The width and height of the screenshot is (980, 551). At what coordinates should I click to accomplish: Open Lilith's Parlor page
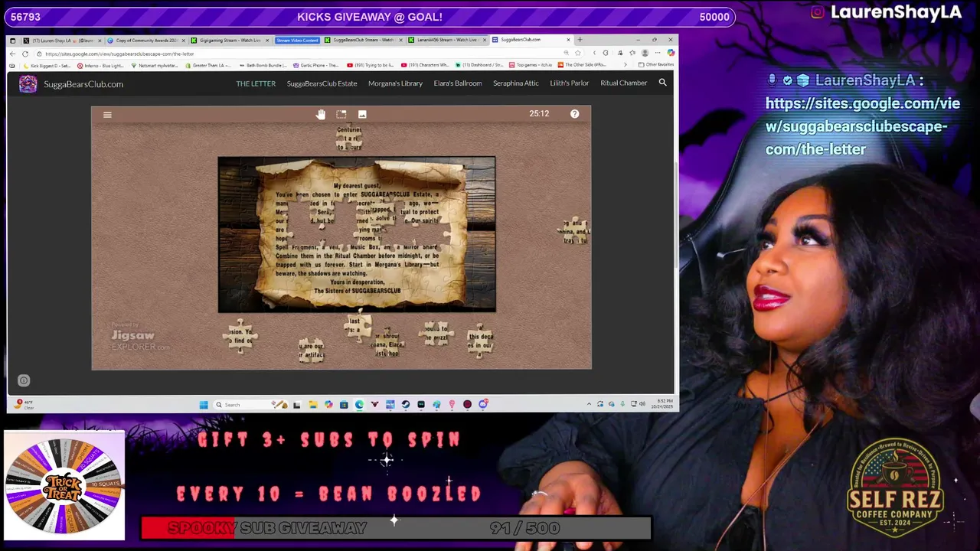(570, 83)
